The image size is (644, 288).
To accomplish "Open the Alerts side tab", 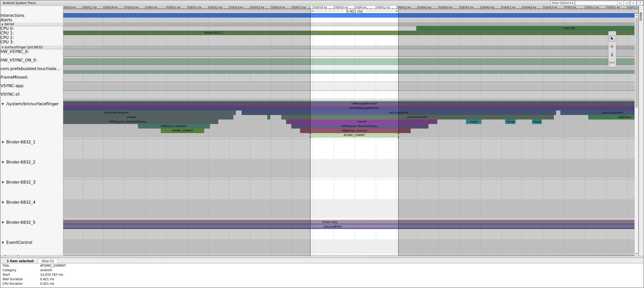I will tap(641, 18).
